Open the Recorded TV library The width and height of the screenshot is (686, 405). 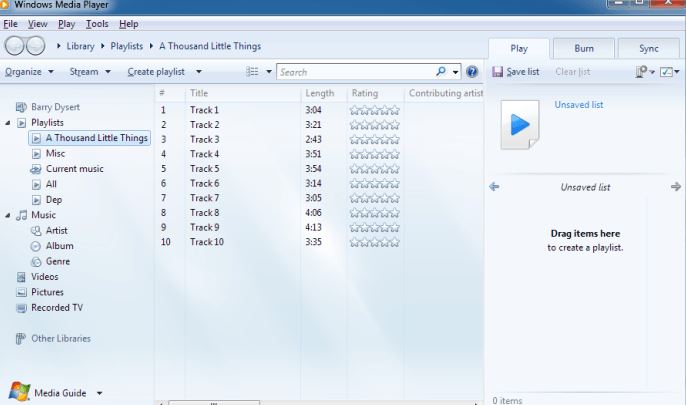(x=57, y=308)
